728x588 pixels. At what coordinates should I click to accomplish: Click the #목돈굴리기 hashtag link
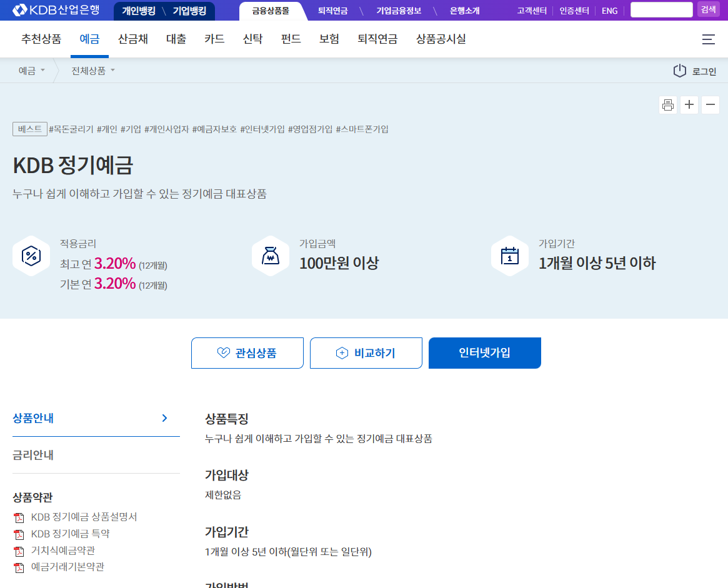click(72, 129)
